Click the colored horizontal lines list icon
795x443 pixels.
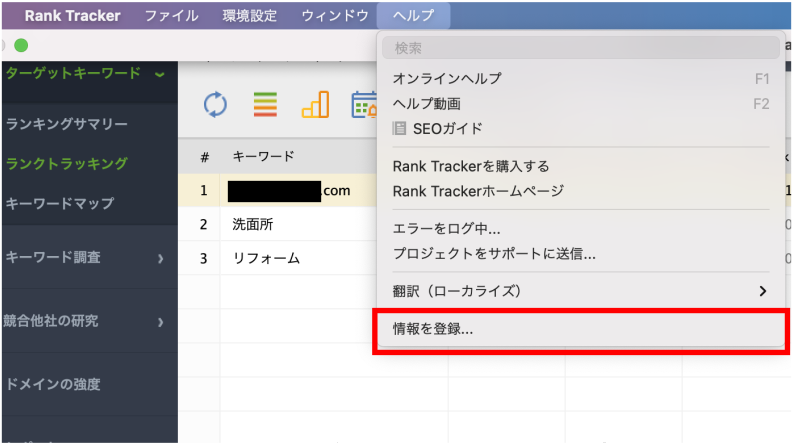pos(265,104)
